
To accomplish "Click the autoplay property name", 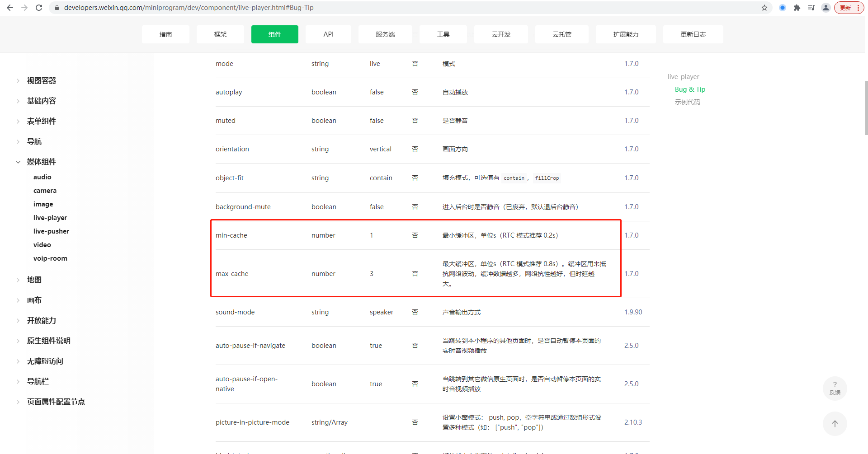I will tap(229, 92).
